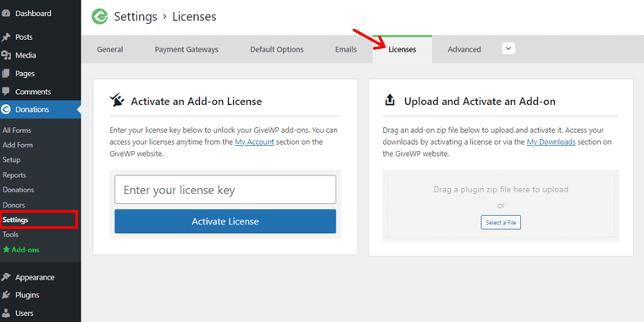644x322 pixels.
Task: Open Media in the sidebar
Action: (x=25, y=55)
